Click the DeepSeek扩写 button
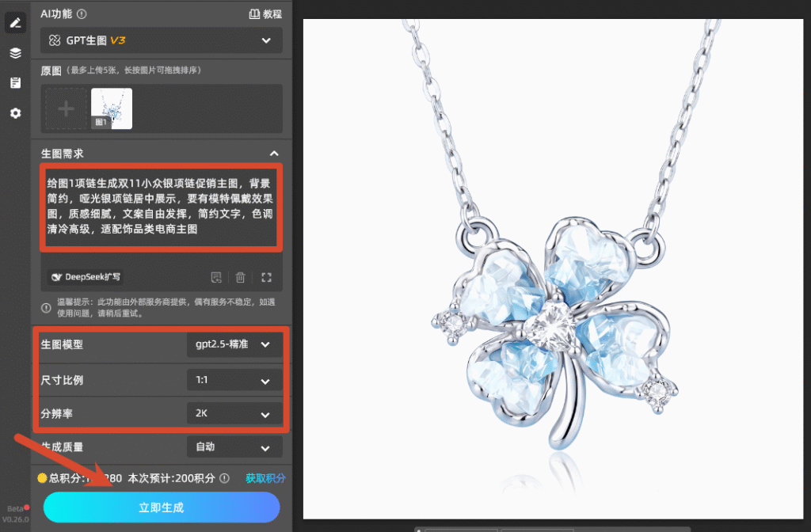 (86, 277)
